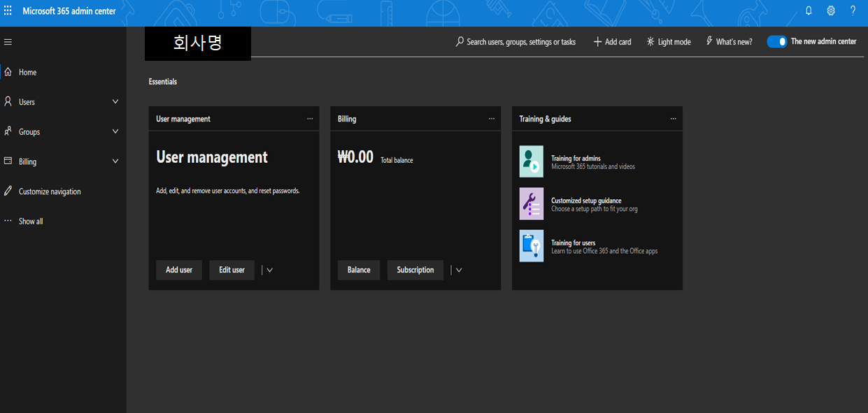Open the settings gear in header
Viewport: 868px width, 413px height.
831,10
